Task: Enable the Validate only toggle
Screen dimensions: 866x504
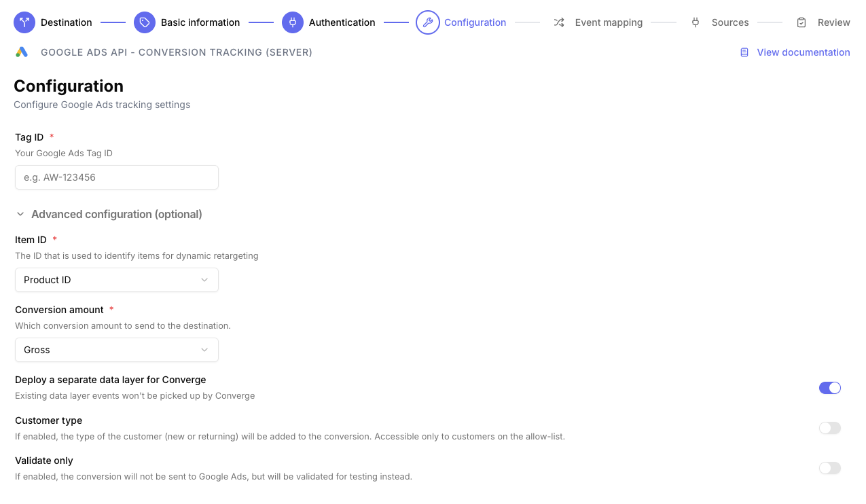Action: pyautogui.click(x=829, y=468)
